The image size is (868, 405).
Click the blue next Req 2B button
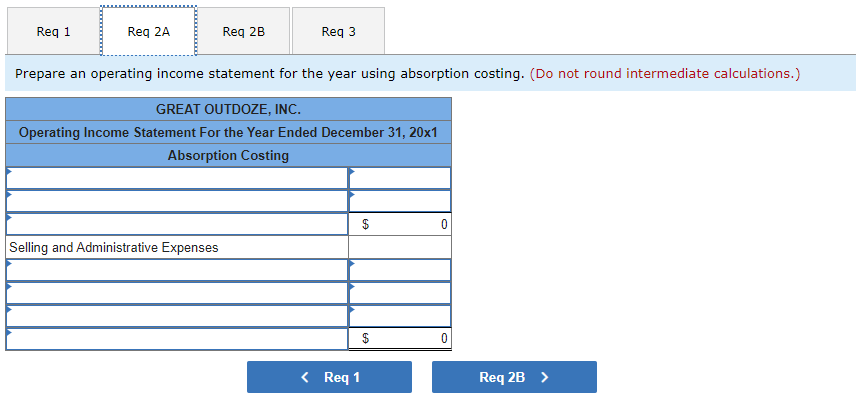[514, 377]
